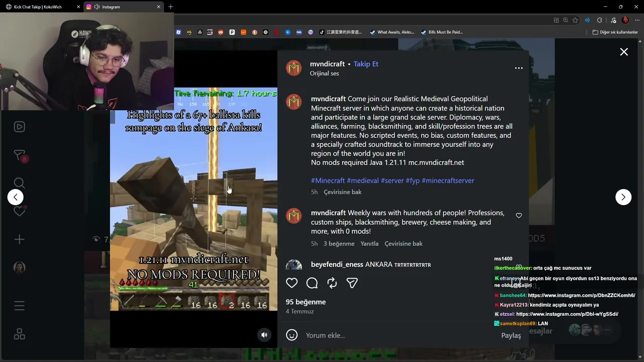Open the #medieval hashtag

pos(363,180)
